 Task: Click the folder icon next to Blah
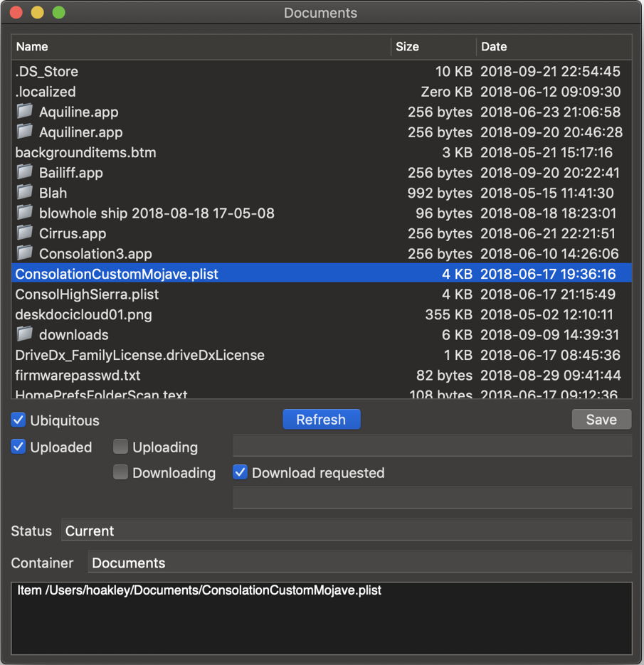25,192
